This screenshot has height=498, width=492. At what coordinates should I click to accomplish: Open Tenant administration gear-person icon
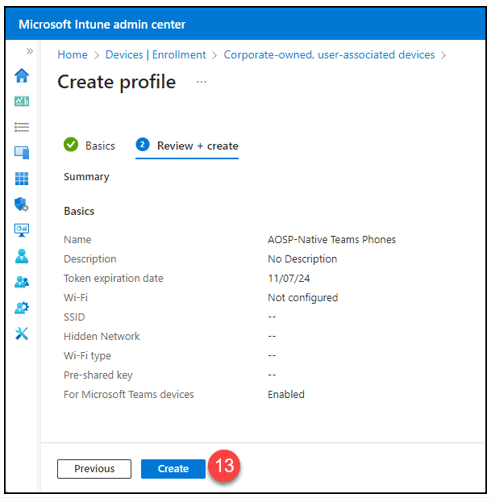click(x=22, y=308)
